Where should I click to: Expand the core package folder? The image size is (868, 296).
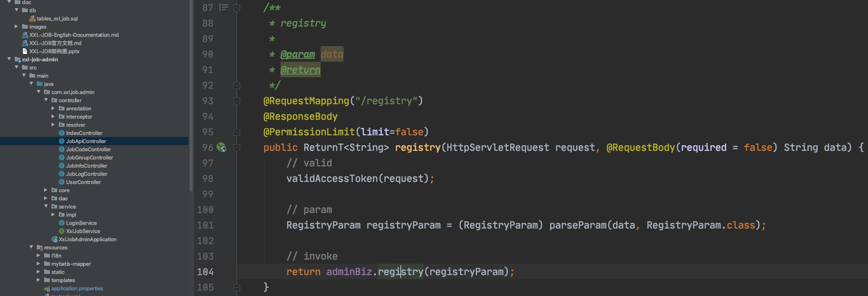46,190
